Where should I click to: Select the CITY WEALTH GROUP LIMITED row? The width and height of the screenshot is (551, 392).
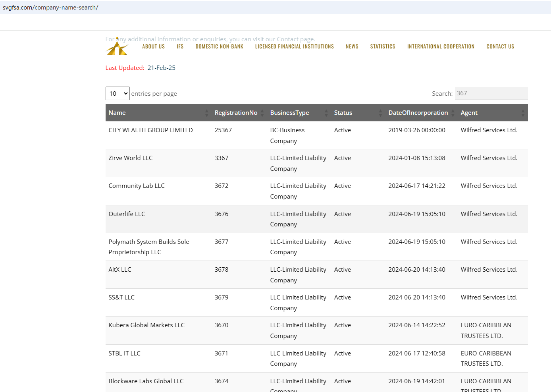(150, 130)
